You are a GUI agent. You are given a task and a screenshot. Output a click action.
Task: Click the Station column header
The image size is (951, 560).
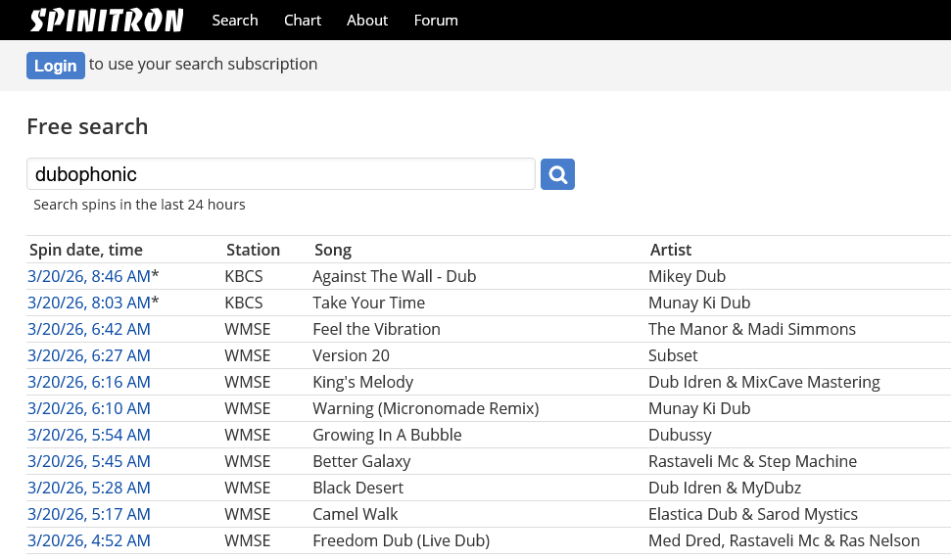click(253, 250)
